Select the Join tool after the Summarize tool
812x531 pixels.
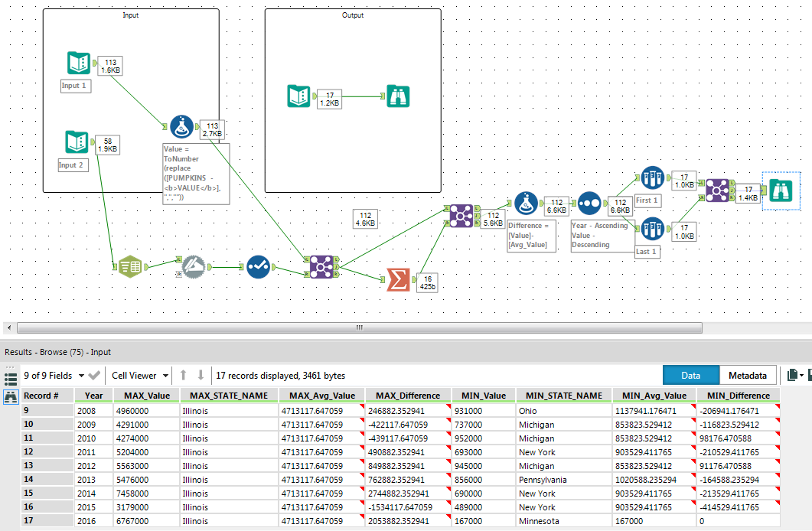click(461, 217)
